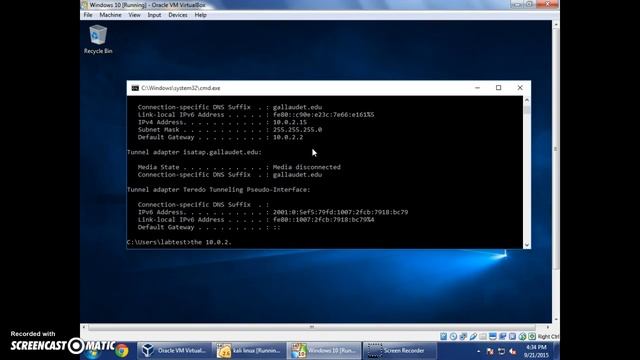Maximize the cmd.exe window
The height and width of the screenshot is (360, 640).
click(x=498, y=88)
